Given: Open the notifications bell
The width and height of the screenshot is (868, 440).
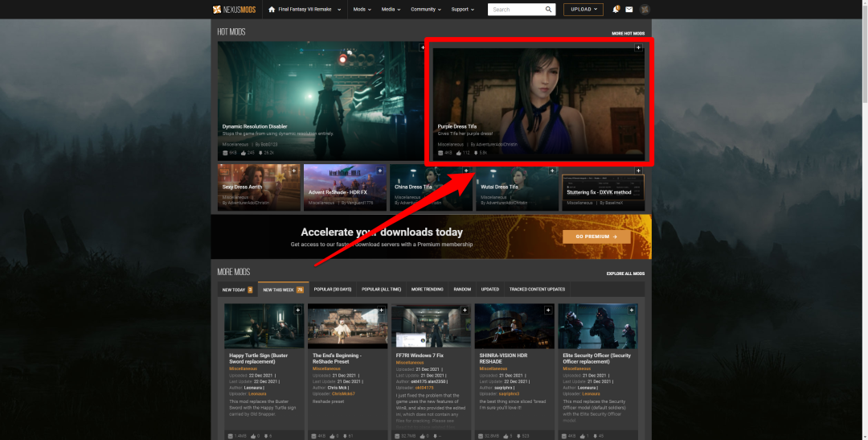Looking at the screenshot, I should pyautogui.click(x=616, y=10).
